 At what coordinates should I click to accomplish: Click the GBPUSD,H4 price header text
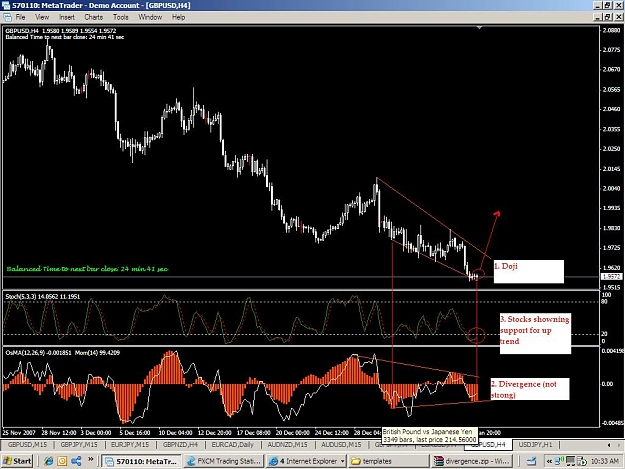[x=61, y=31]
